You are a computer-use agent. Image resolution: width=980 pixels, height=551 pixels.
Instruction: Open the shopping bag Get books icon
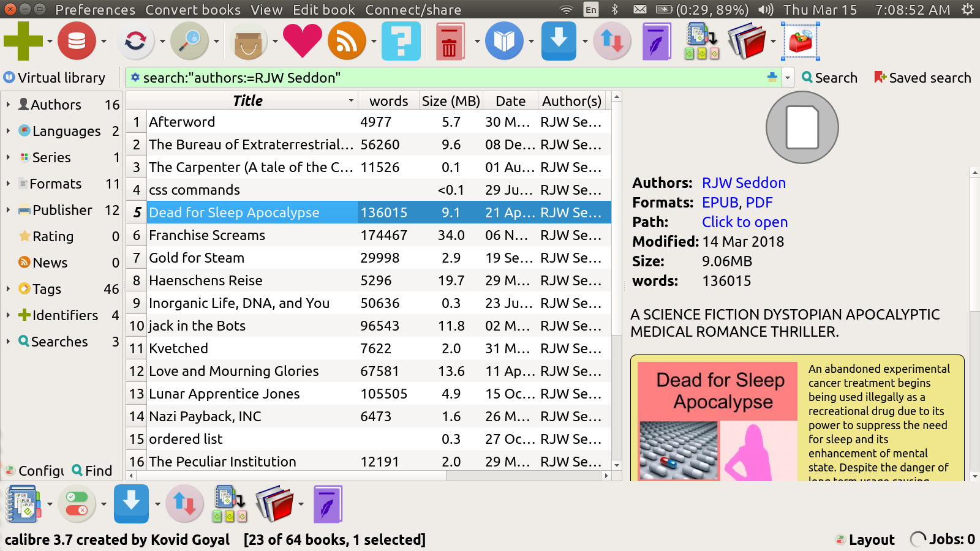point(248,41)
